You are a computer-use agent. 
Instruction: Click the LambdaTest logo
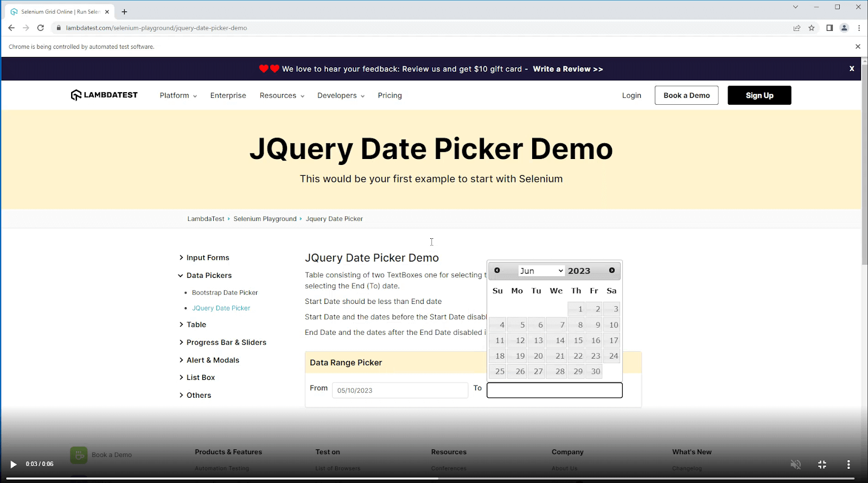click(104, 95)
